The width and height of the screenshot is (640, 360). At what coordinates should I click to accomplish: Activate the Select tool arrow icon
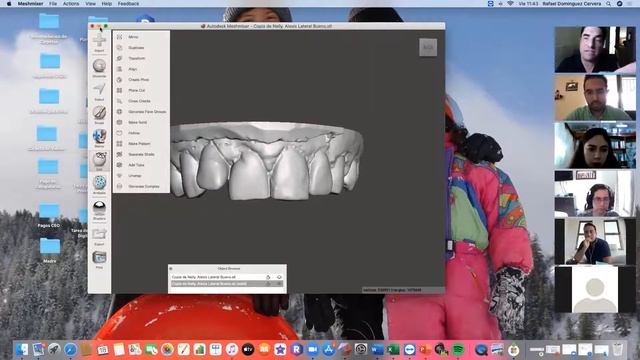coord(99,91)
